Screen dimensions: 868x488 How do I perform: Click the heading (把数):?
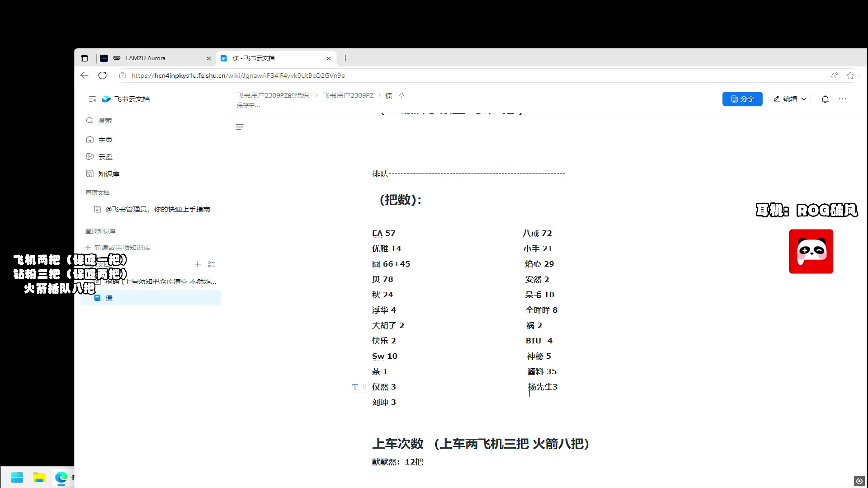point(401,200)
